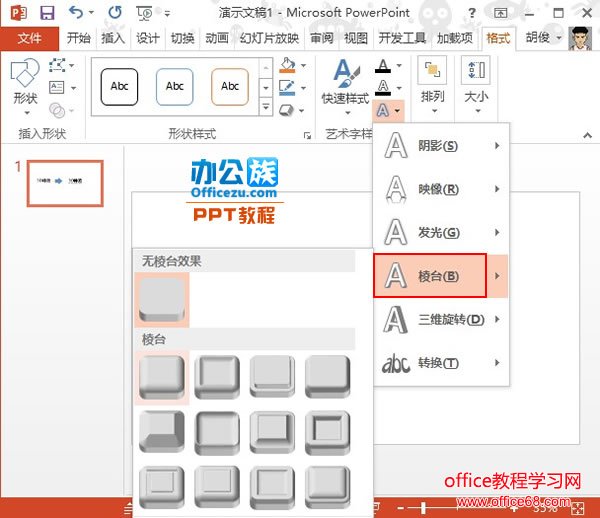Image resolution: width=600 pixels, height=518 pixels.
Task: Collapse the ribbon with the chevron
Action: click(587, 135)
